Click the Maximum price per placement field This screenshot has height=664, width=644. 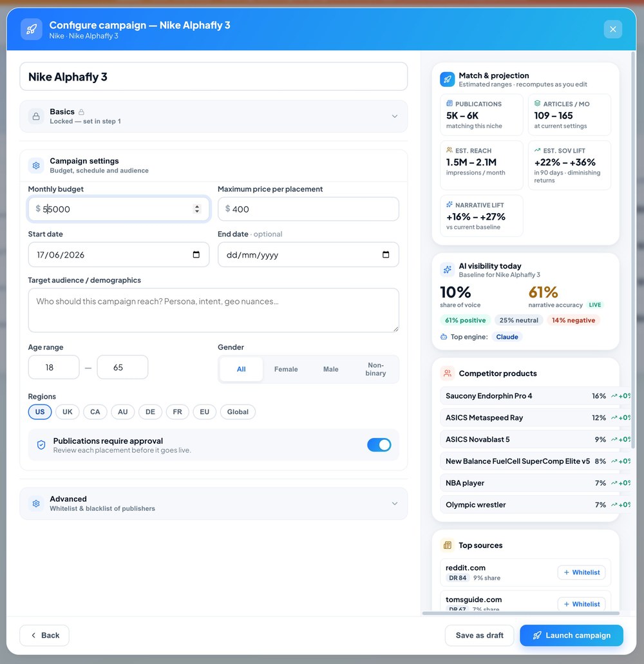(x=308, y=209)
